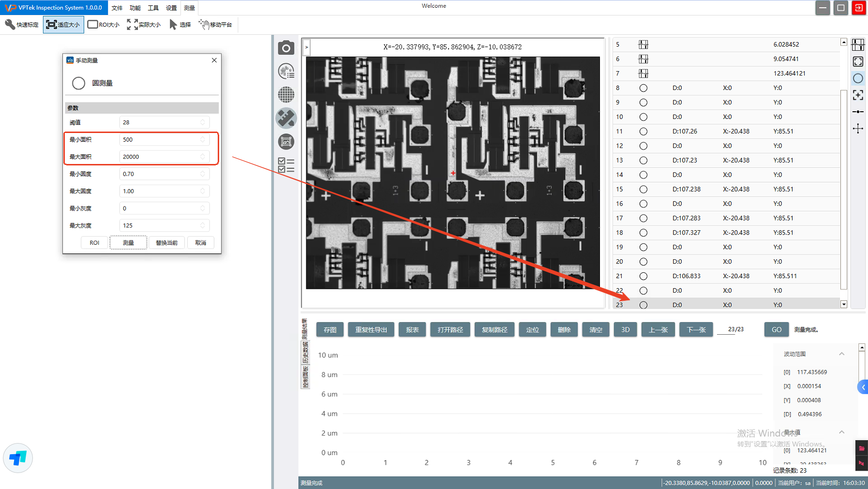Select result row 11 with D:107.26
Screen dimensions: 868x489
point(726,131)
